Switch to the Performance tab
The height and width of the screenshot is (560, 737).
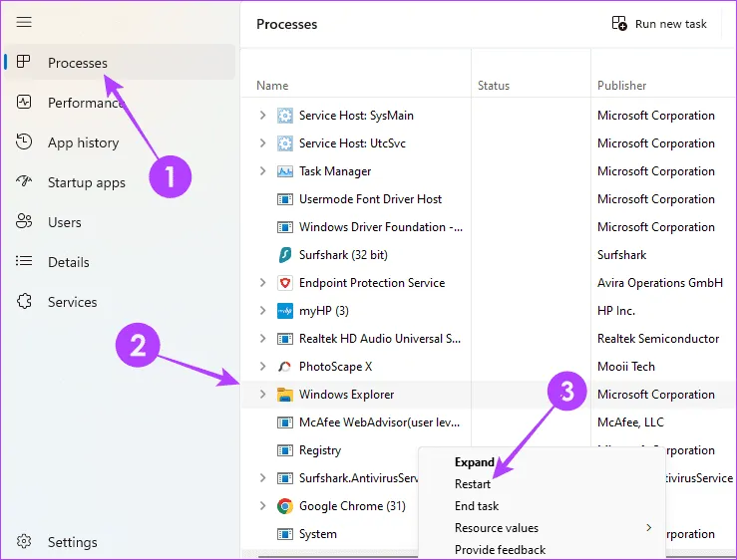120,103
